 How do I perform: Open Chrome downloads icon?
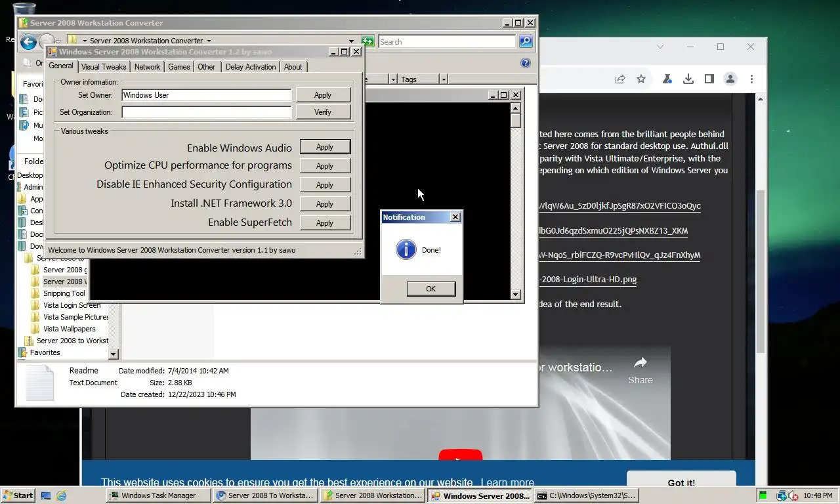pos(688,79)
